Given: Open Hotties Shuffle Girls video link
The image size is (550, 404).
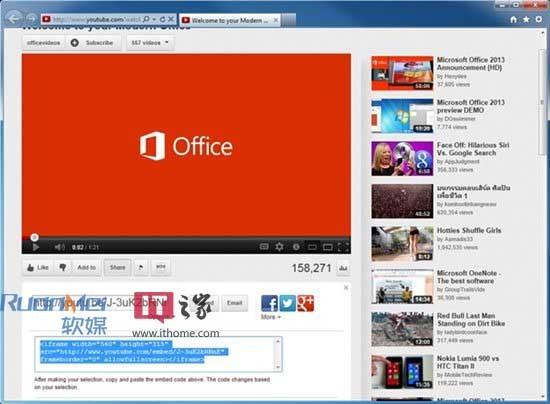Looking at the screenshot, I should coord(469,230).
